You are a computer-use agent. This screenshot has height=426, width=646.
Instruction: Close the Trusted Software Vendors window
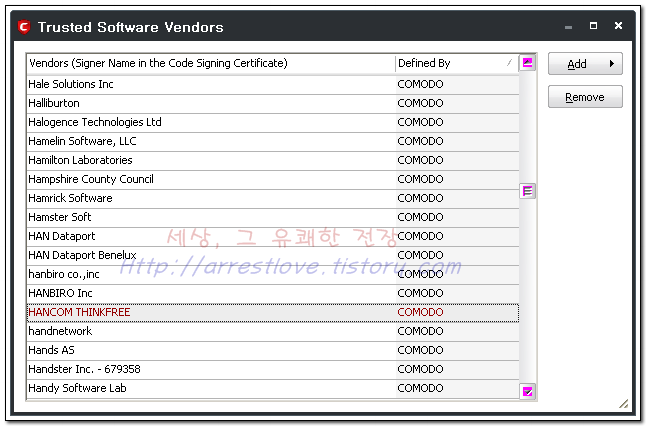[618, 26]
